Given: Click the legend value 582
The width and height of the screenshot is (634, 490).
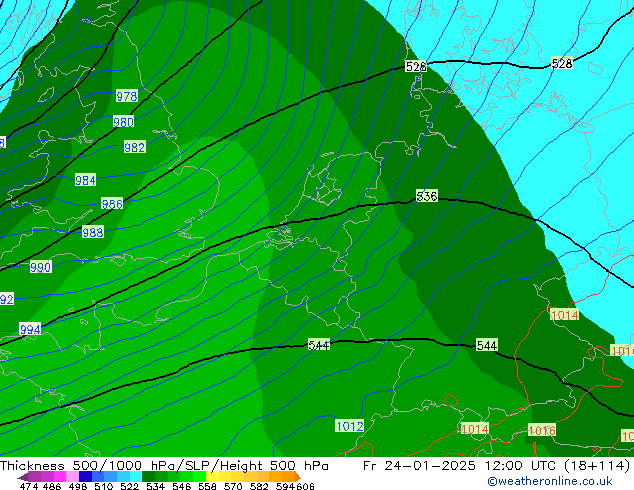Looking at the screenshot, I should coord(259,486).
